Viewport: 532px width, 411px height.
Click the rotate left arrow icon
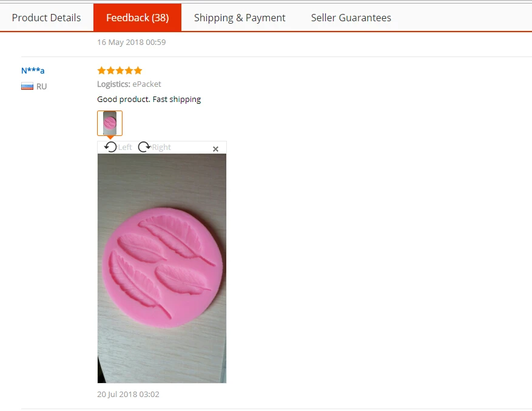click(x=110, y=147)
